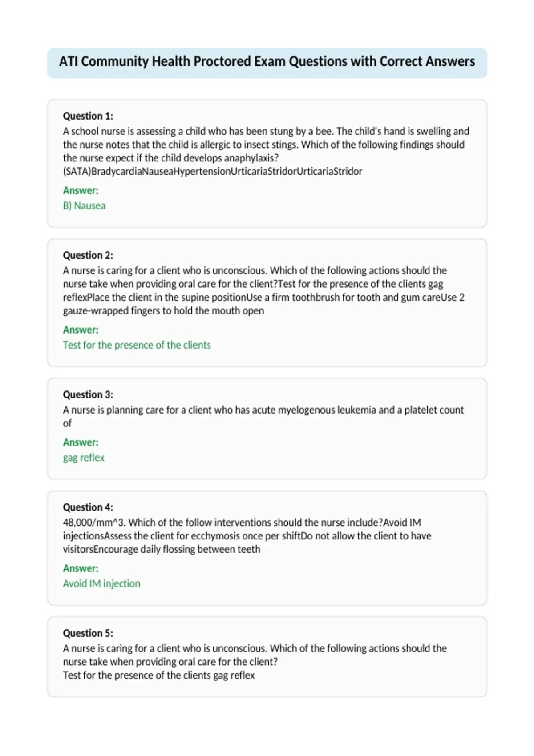Screen dimensions: 534x756
Task: Click the Question 1 Answer label
Action: (81, 190)
